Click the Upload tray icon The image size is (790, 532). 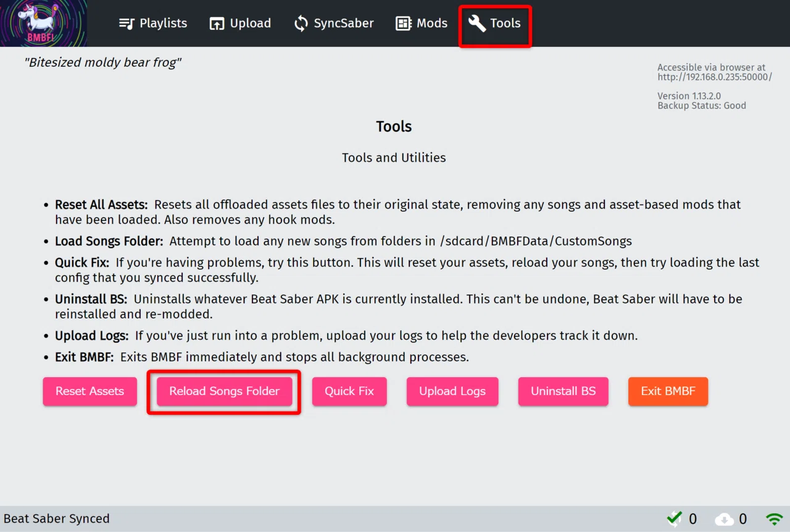217,23
